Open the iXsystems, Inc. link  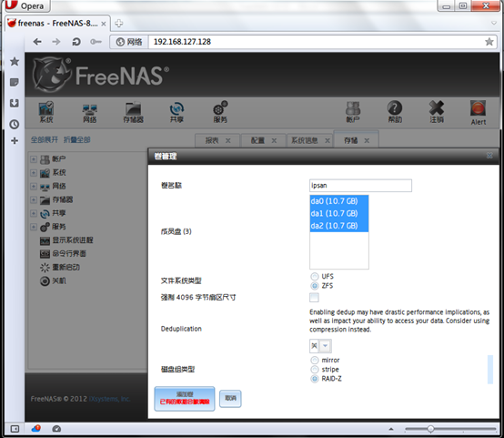coord(109,399)
